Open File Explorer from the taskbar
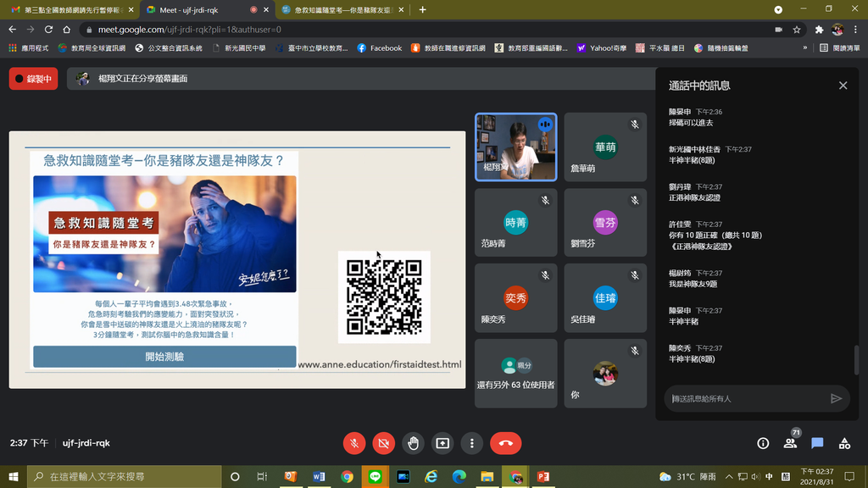The width and height of the screenshot is (868, 488). pyautogui.click(x=487, y=476)
